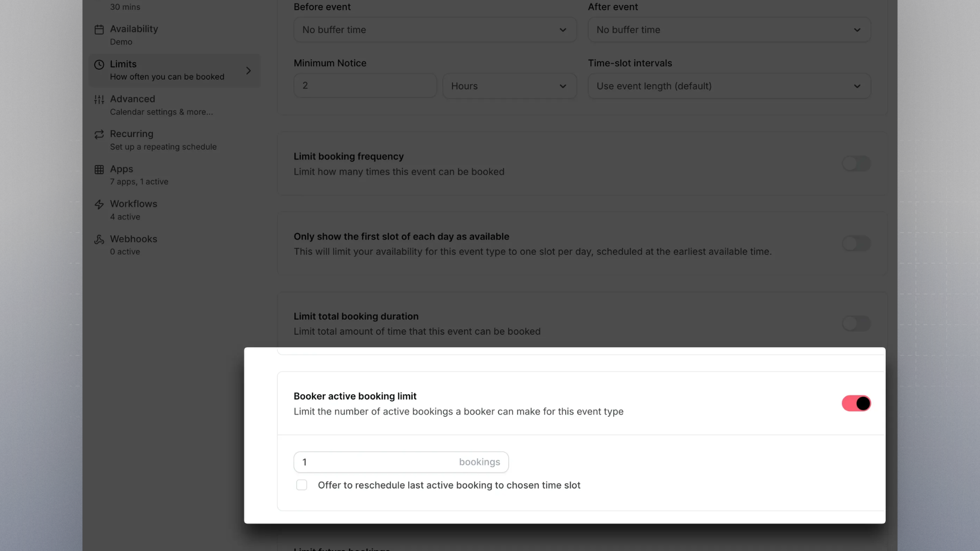Click the Advanced sliders icon
This screenshot has width=980, height=551.
pos(99,99)
